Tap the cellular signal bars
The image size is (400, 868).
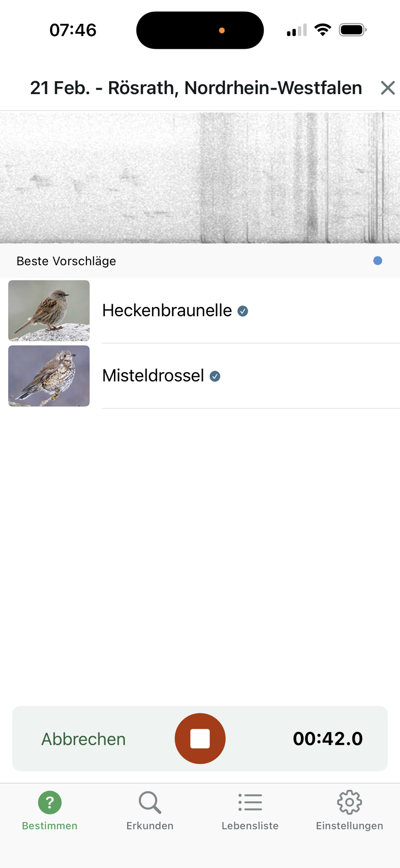297,30
